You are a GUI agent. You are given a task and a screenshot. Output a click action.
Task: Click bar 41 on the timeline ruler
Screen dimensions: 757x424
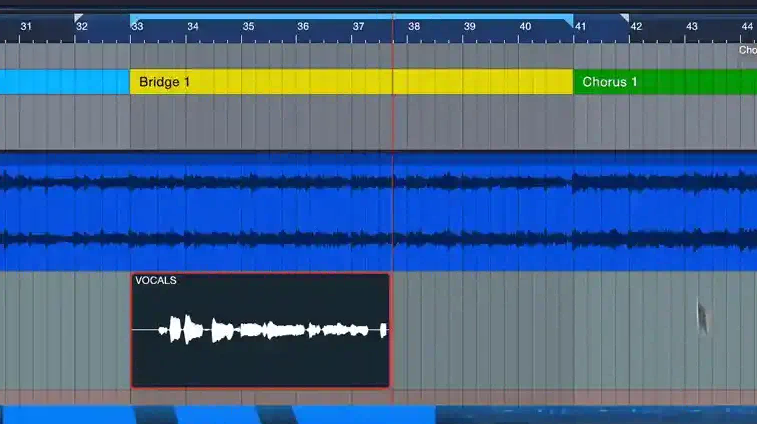pos(580,27)
